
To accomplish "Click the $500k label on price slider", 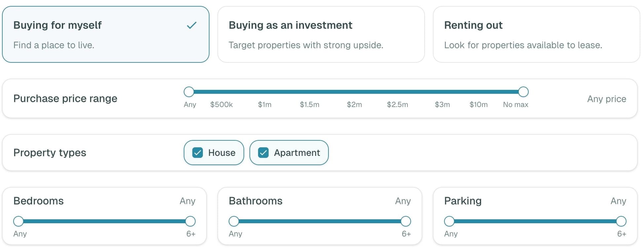I will coord(221,105).
